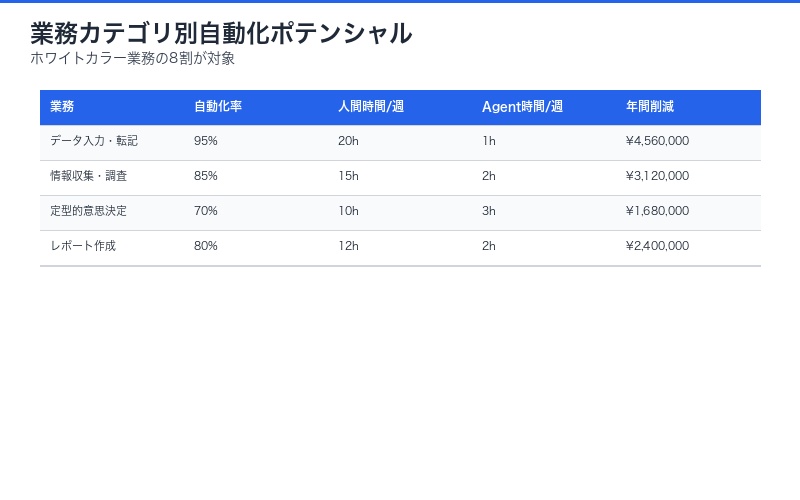
Task: Click the 業務 column header
Action: pyautogui.click(x=62, y=106)
